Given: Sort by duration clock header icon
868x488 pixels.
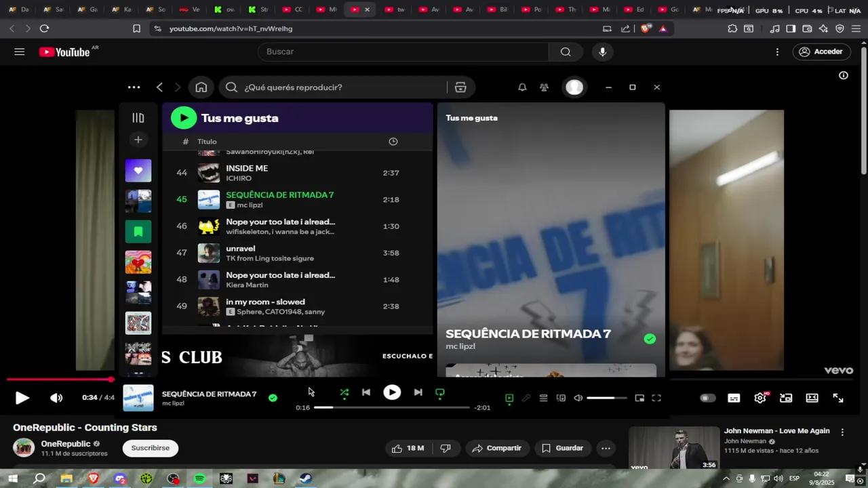Looking at the screenshot, I should pos(393,142).
